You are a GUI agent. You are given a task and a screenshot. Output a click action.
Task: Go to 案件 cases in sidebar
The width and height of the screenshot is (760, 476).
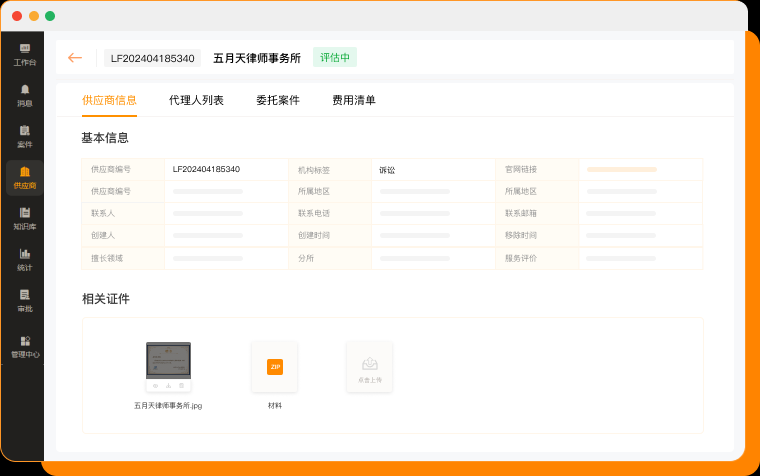(x=24, y=136)
